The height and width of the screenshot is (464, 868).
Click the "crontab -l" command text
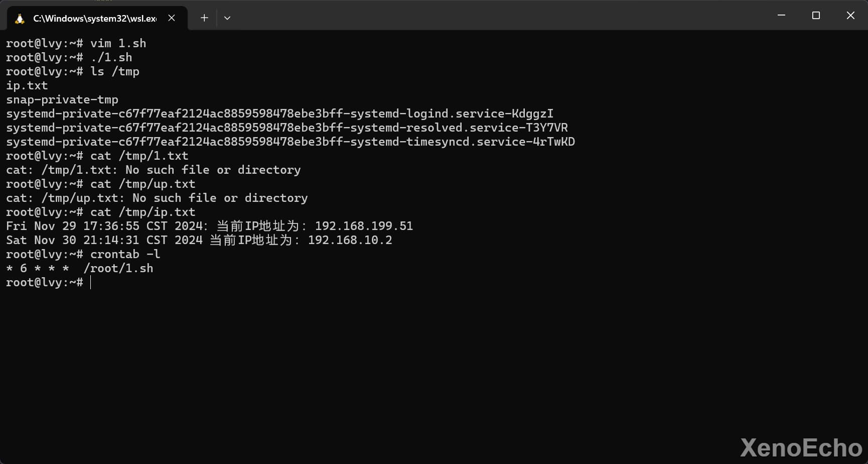(x=125, y=255)
